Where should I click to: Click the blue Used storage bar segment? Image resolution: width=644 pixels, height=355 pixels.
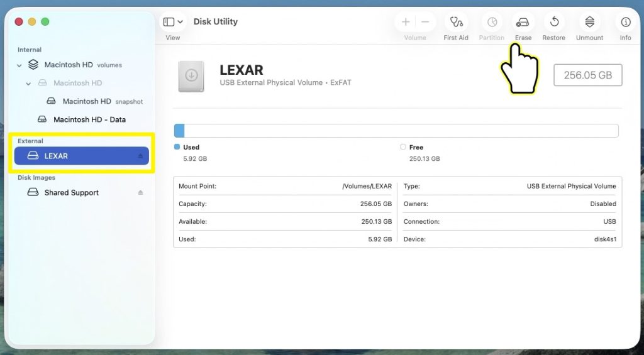point(179,131)
